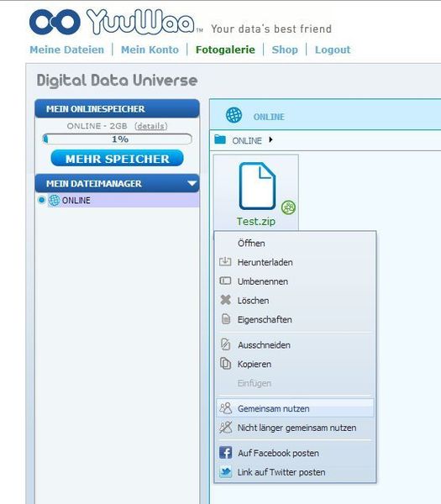Click the cut icon next to Ausschneiden
441x504 pixels.
(x=226, y=344)
